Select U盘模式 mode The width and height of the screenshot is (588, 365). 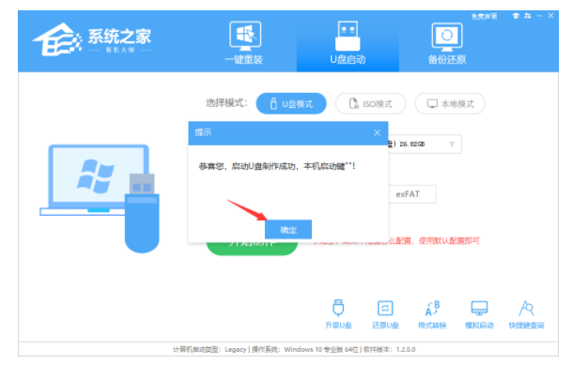291,103
